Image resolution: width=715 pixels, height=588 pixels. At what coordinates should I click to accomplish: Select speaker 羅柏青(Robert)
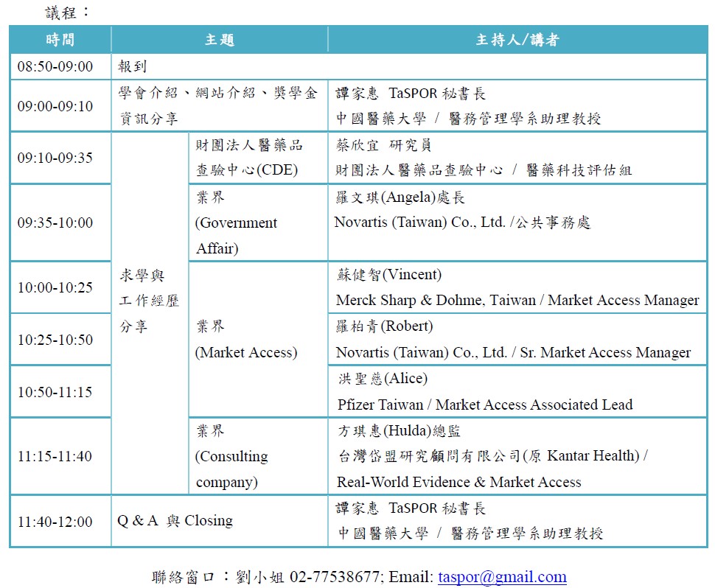(384, 326)
